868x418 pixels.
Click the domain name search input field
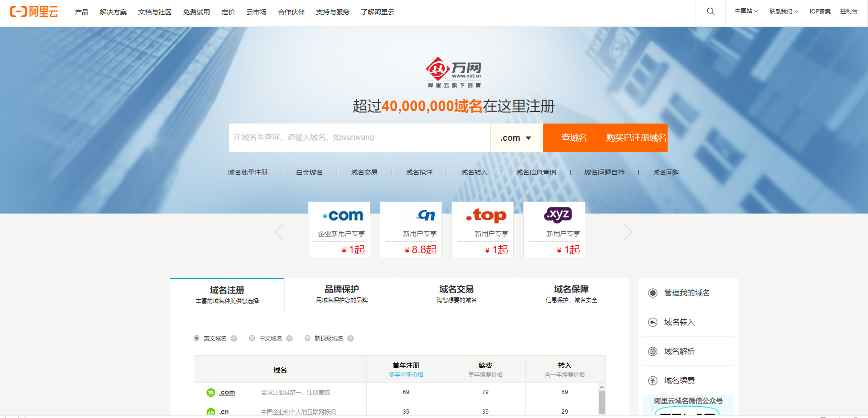[x=359, y=138]
